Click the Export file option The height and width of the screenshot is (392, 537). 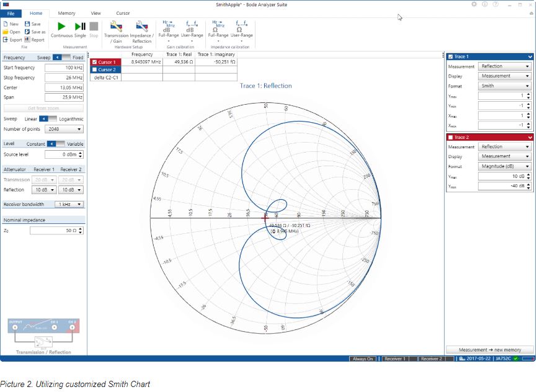tap(14, 39)
